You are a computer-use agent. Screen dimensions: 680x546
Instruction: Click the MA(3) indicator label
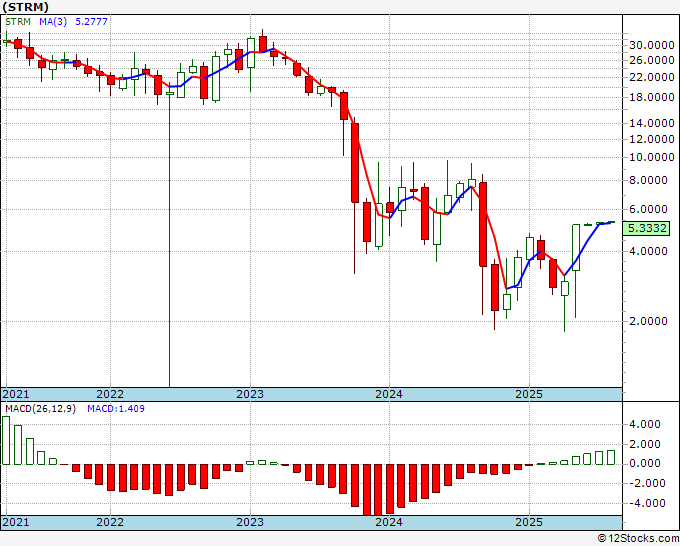(x=53, y=22)
